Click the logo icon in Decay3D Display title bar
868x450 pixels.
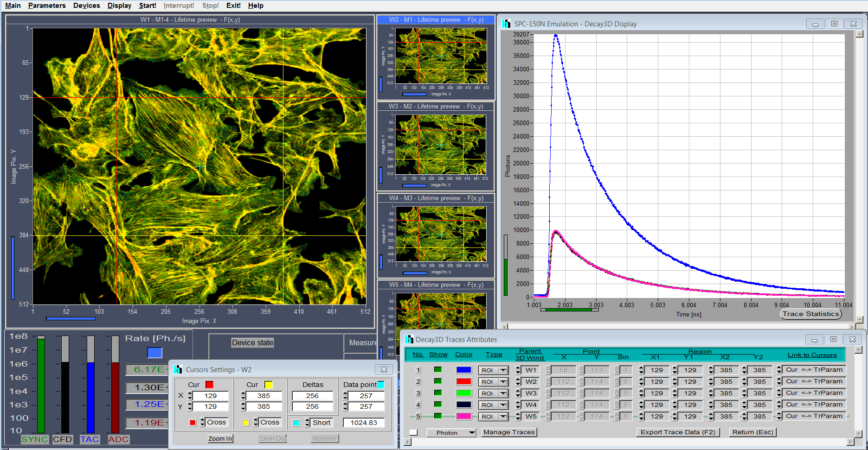(x=506, y=24)
